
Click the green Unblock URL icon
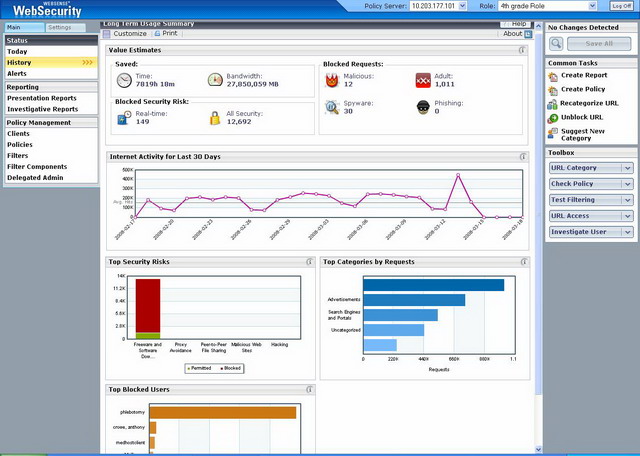coord(553,117)
